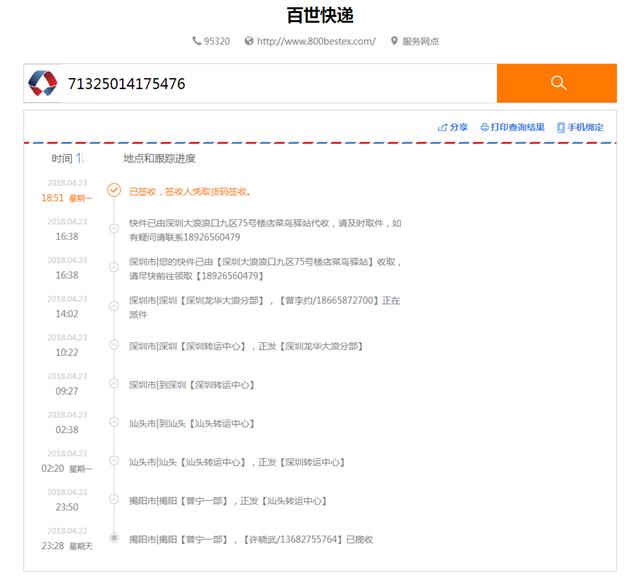This screenshot has height=576, width=640.
Task: Select the 深圳转运中心 正发 龙华大浪分部 entry
Action: click(246, 346)
